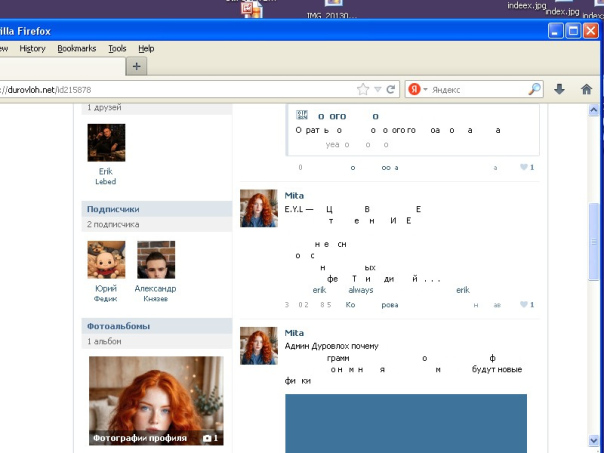Click Erik Lebed's avatar thumbnail

point(106,143)
